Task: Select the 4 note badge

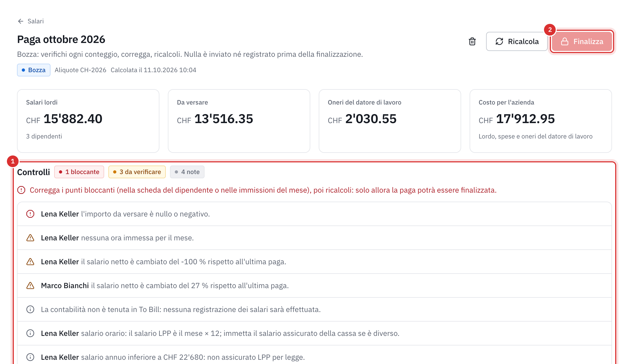Action: pyautogui.click(x=187, y=172)
